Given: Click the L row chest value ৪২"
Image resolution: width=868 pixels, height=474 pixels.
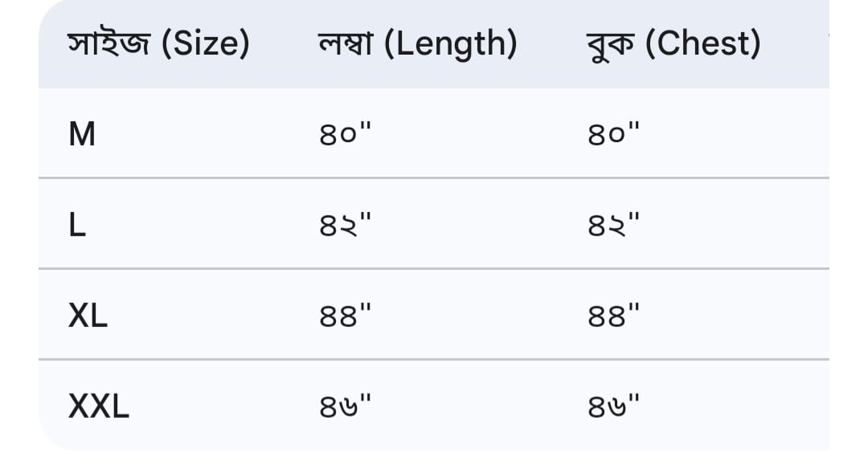Looking at the screenshot, I should [614, 224].
